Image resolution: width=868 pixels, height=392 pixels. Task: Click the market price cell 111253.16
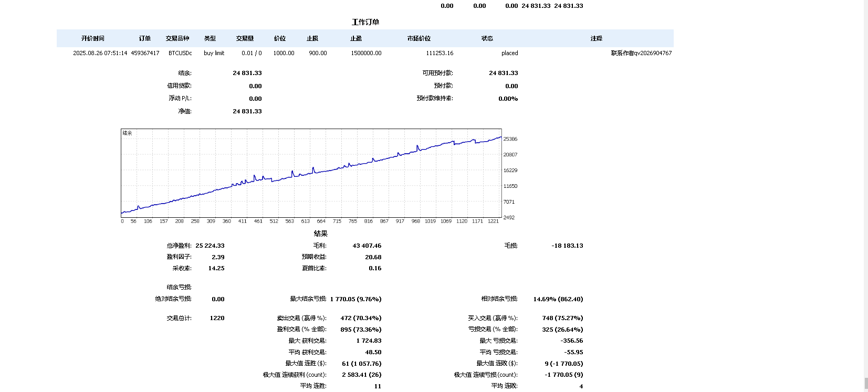(440, 53)
